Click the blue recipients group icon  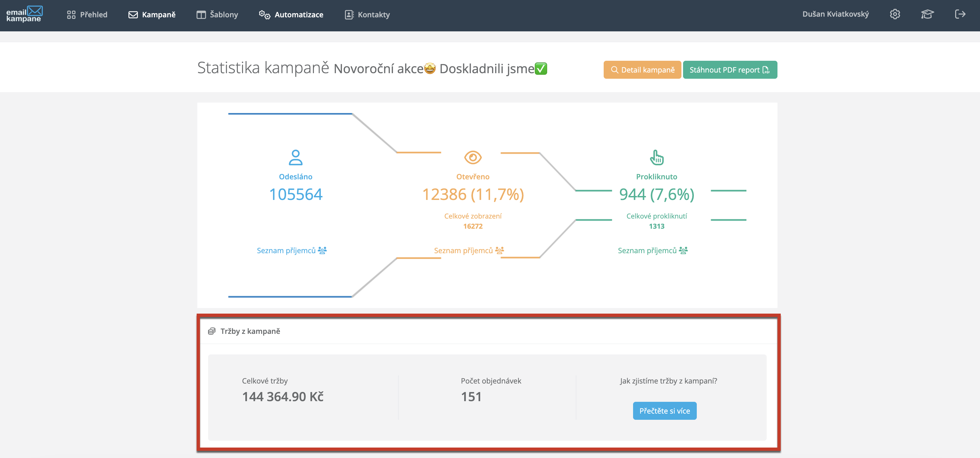coord(322,250)
